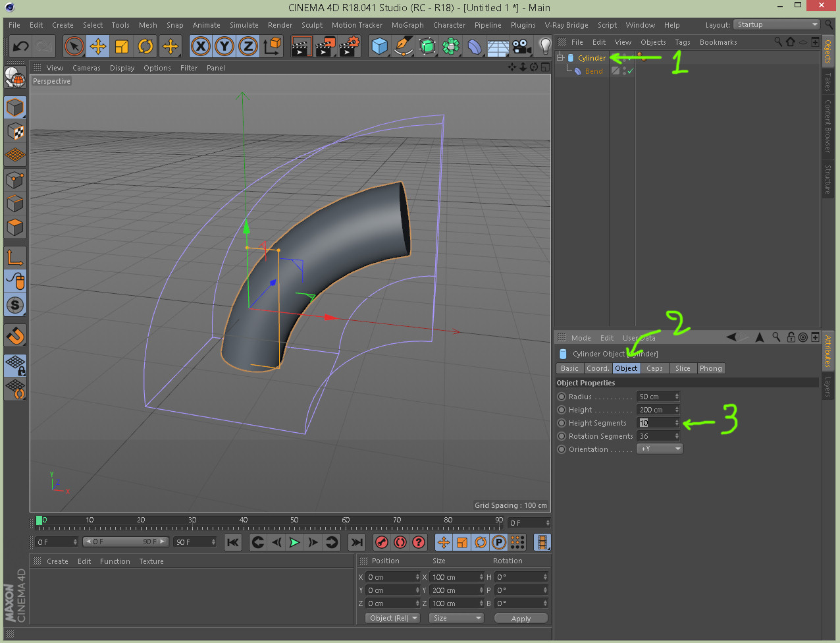The width and height of the screenshot is (840, 643).
Task: Click the Radius value stepper arrows
Action: pos(677,397)
